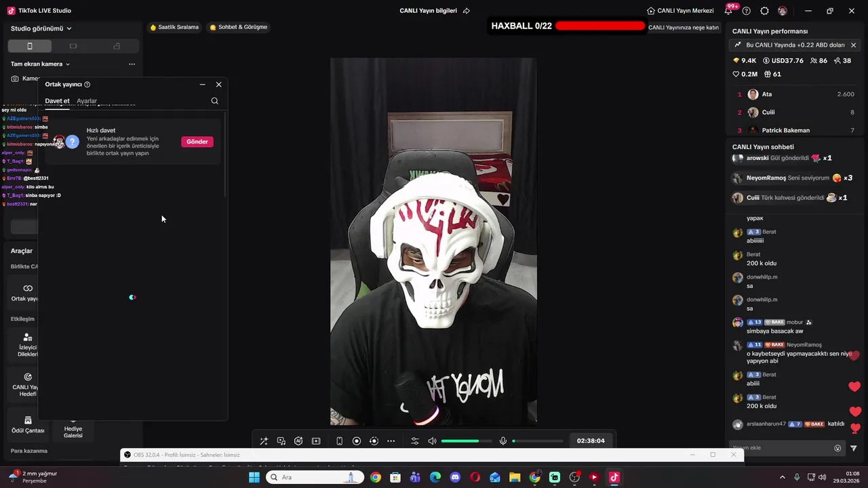Select the dual-screen view mode

117,46
